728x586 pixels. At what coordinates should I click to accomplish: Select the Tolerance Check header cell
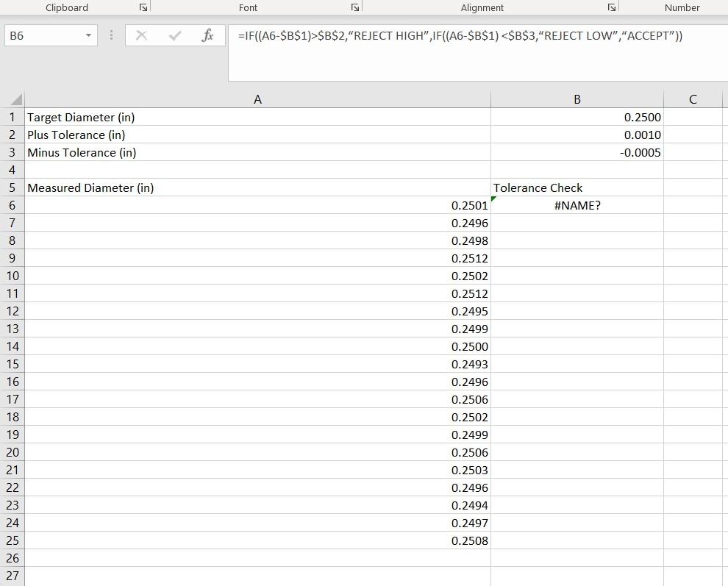(x=577, y=187)
